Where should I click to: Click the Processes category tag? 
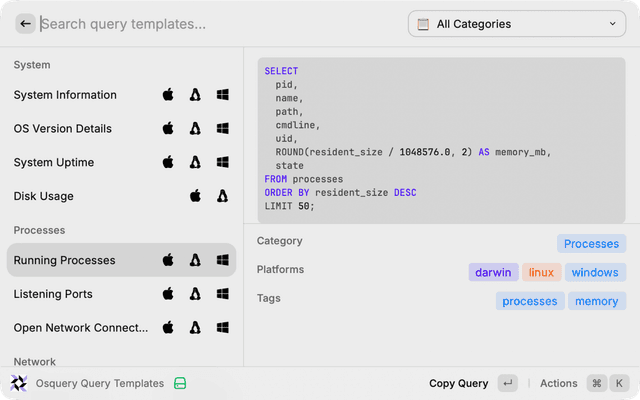(591, 243)
